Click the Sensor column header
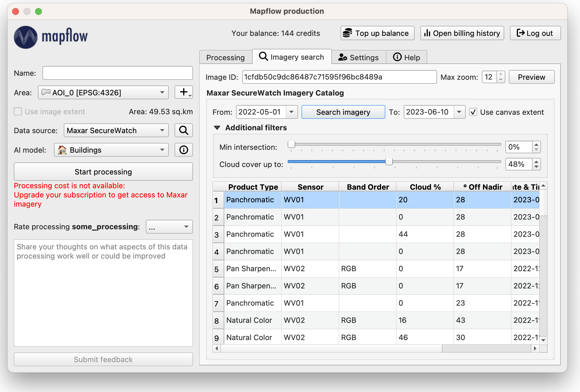This screenshot has width=580, height=392. point(310,187)
